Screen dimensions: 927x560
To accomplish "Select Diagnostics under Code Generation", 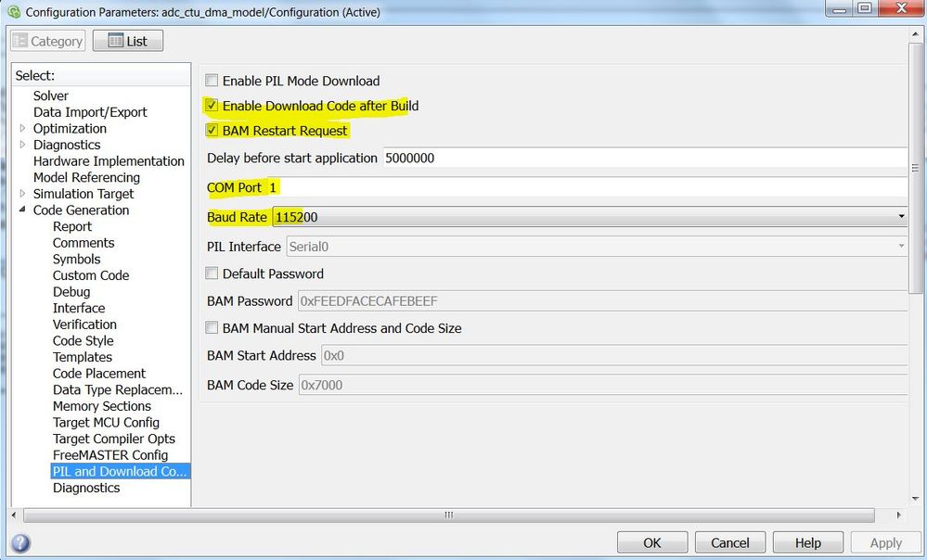I will click(86, 488).
